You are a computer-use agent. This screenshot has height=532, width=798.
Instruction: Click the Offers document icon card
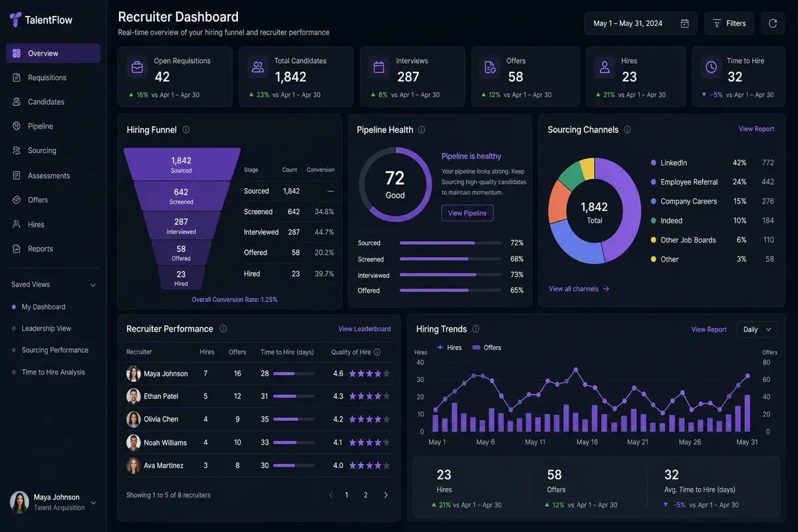click(490, 67)
